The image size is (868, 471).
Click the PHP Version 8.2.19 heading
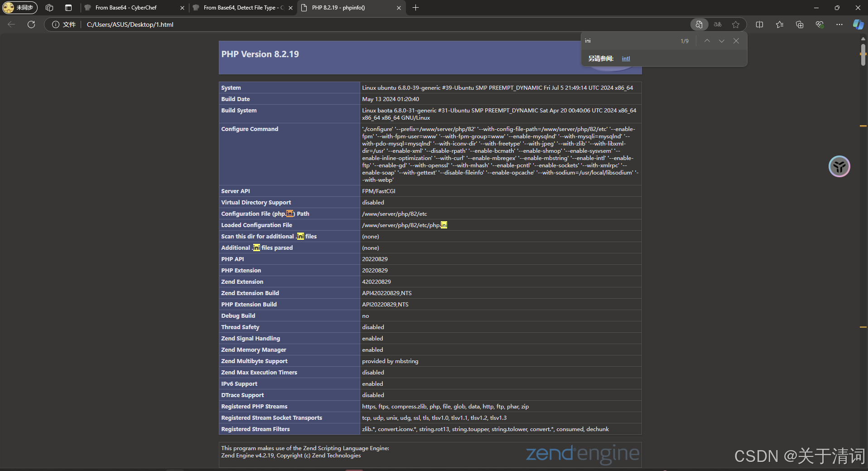(x=260, y=54)
